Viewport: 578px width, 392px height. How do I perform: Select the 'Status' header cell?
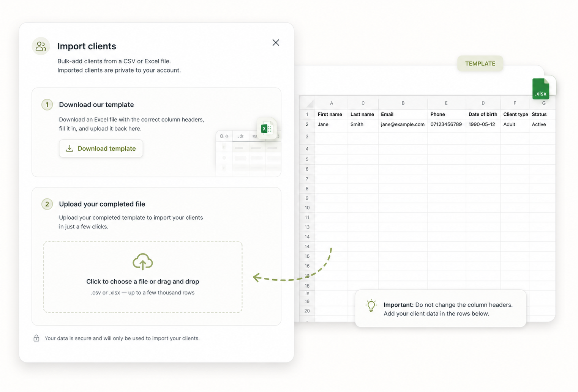542,114
